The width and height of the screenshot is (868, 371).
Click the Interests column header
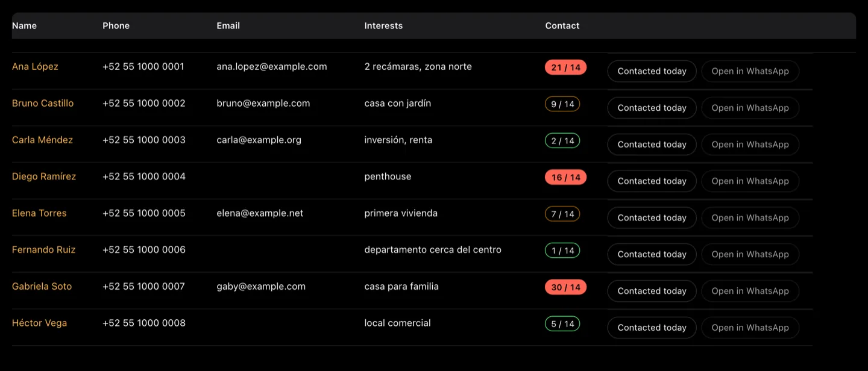pos(383,26)
